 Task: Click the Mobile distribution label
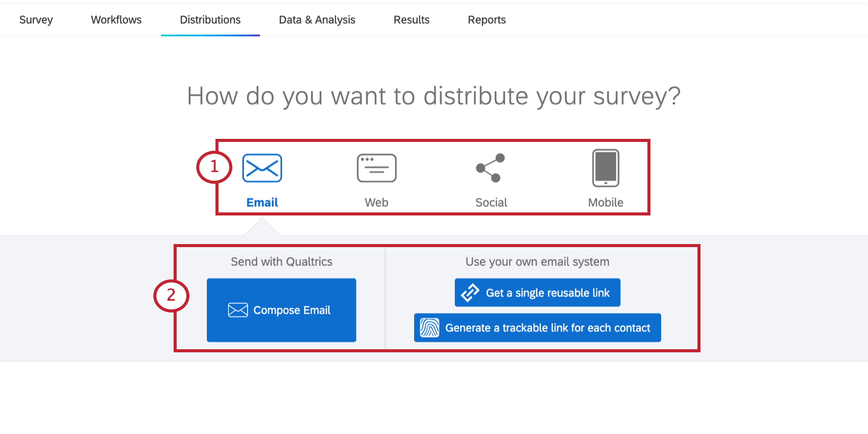(x=606, y=203)
